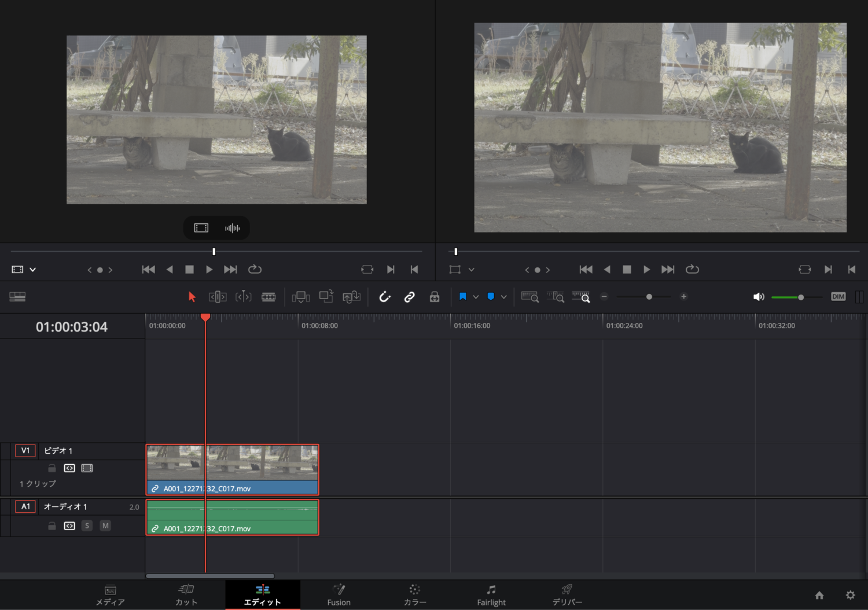868x610 pixels.
Task: Disable ビデオ 1 video track
Action: (x=87, y=468)
